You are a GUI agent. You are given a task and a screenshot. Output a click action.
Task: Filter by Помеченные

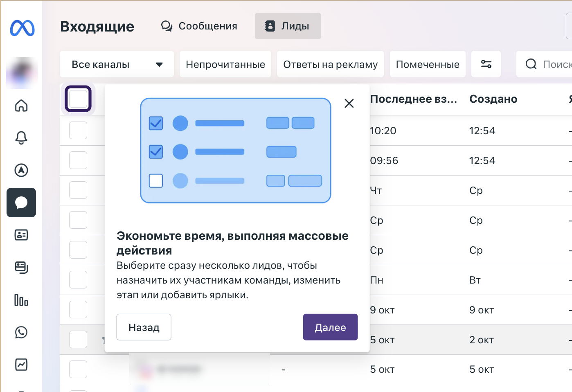428,64
